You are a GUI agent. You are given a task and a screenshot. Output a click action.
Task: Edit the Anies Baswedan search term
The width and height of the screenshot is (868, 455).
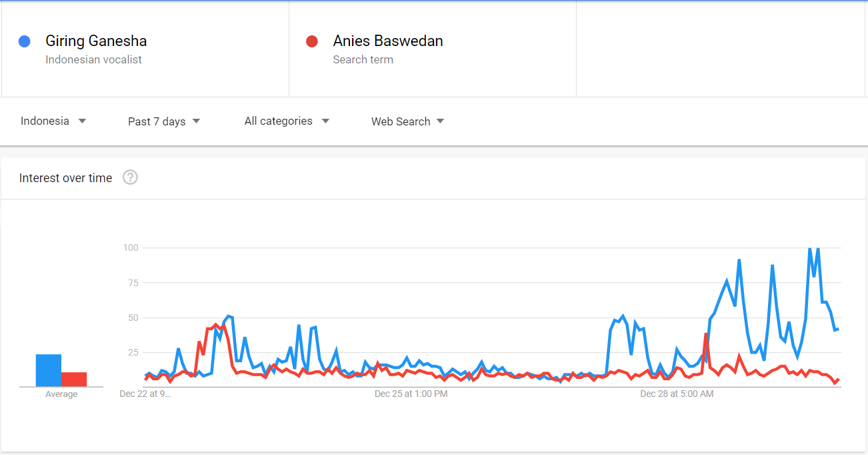coord(388,41)
